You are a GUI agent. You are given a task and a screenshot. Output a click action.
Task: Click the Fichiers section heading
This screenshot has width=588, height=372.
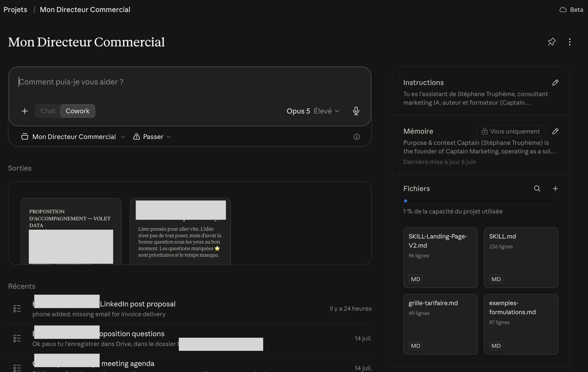point(417,189)
